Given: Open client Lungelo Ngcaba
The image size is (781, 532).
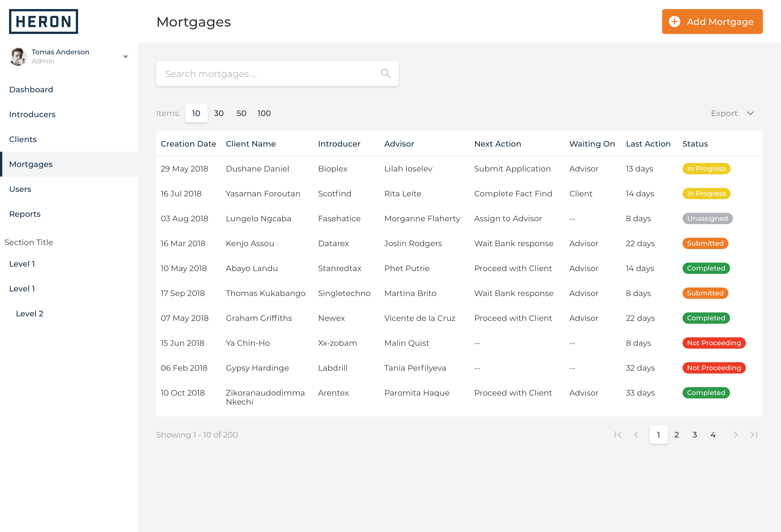Looking at the screenshot, I should [x=258, y=218].
